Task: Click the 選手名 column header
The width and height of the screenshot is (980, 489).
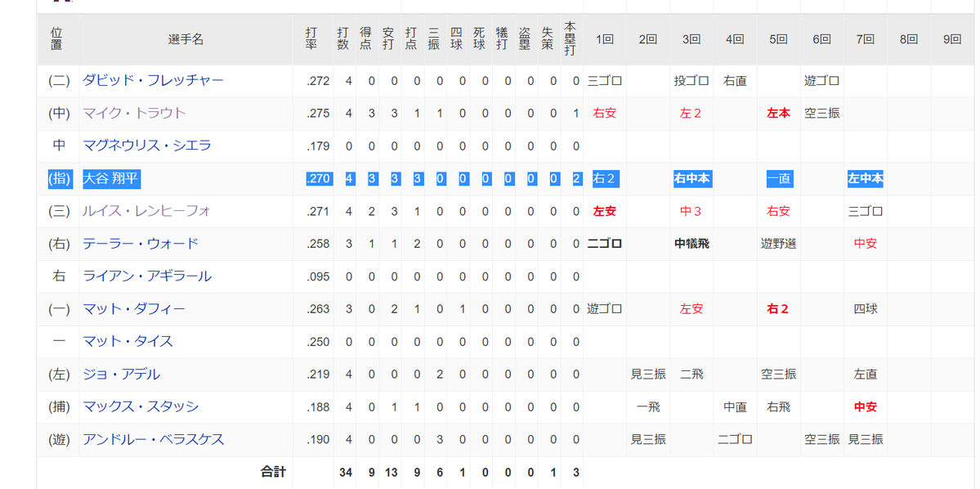Action: (186, 39)
